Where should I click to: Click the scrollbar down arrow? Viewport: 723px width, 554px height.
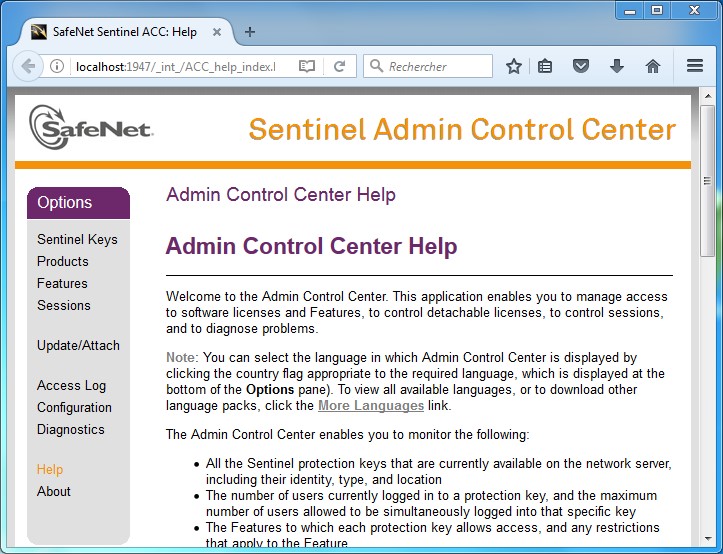[x=707, y=539]
